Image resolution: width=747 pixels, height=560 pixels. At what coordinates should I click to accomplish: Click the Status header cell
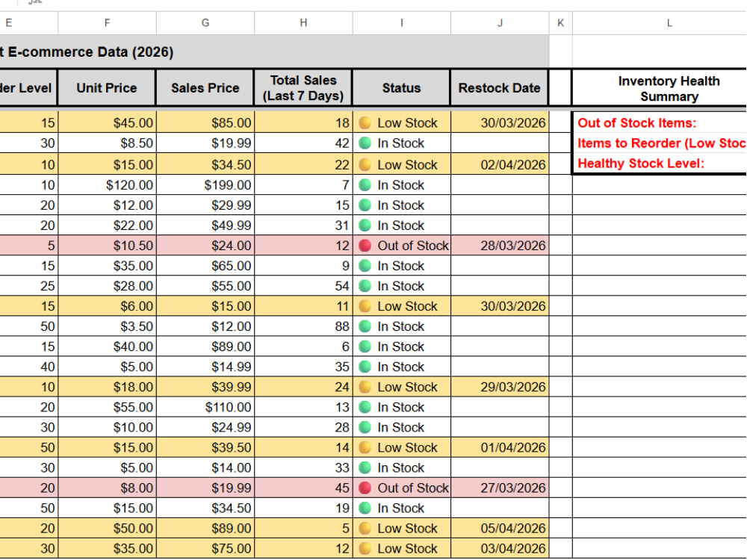point(402,87)
